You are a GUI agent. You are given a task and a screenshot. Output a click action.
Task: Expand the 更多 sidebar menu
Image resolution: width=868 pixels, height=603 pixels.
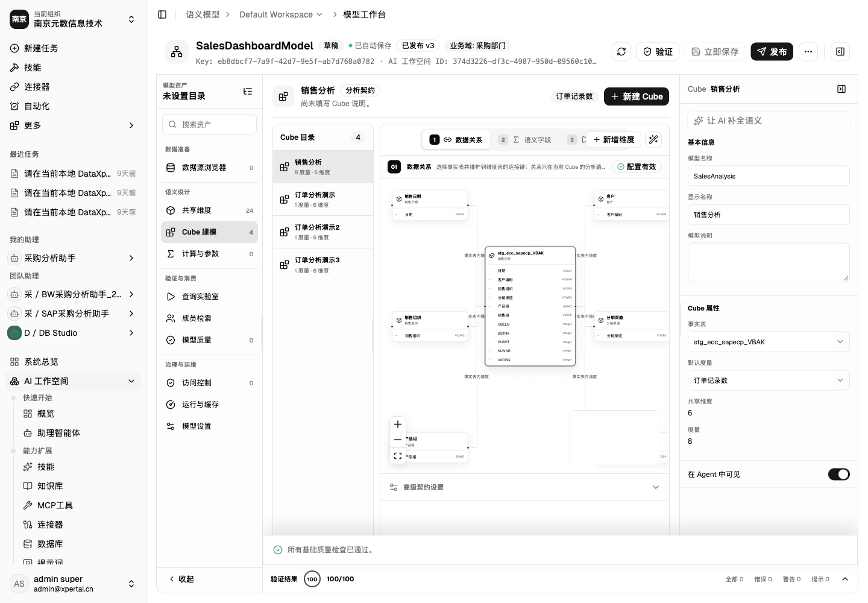click(73, 125)
